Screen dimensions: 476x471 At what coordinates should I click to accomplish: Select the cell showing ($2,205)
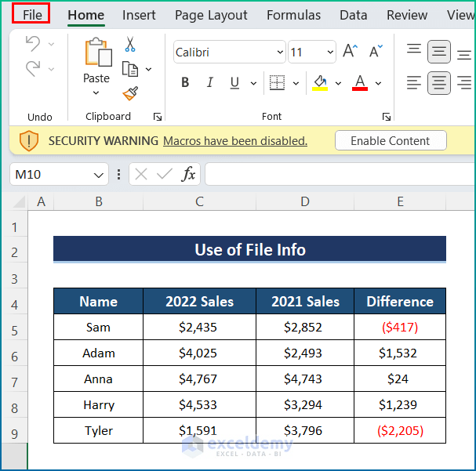pyautogui.click(x=400, y=430)
